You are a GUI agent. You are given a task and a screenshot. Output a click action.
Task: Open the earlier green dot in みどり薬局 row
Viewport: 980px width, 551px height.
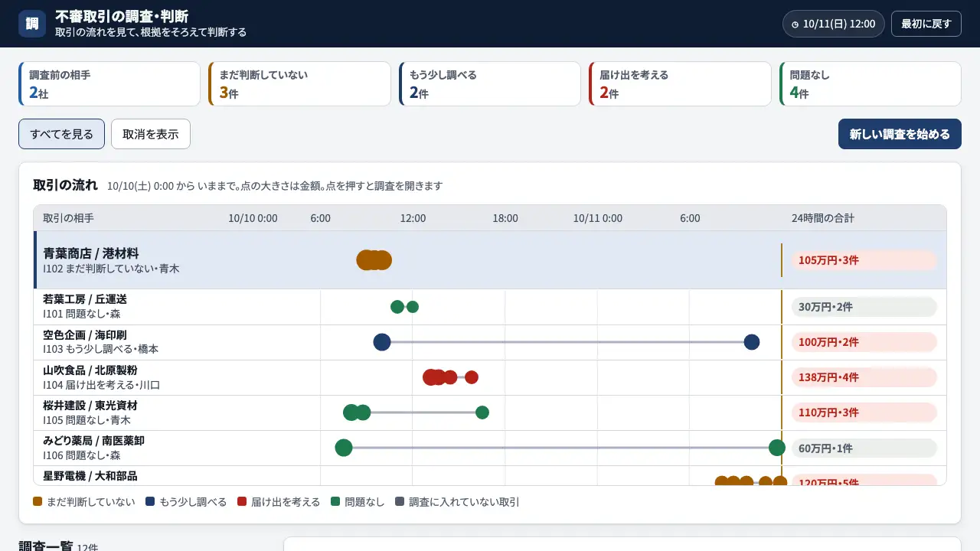click(344, 448)
